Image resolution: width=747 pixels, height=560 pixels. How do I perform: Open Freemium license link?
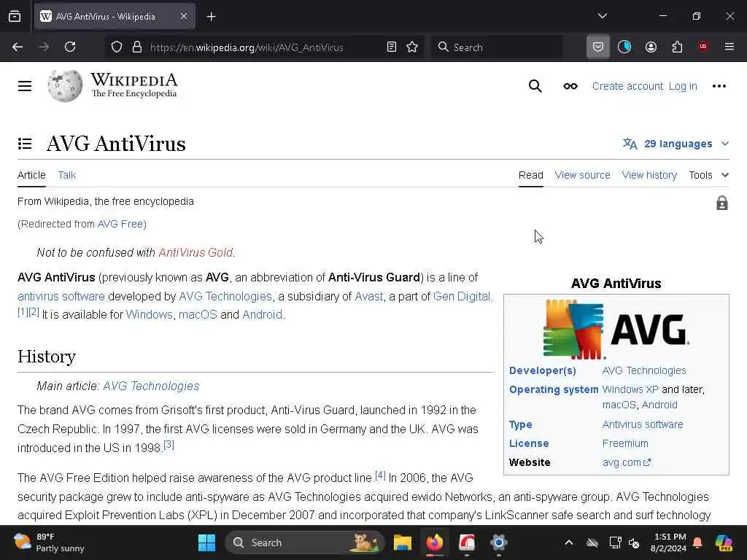[625, 443]
